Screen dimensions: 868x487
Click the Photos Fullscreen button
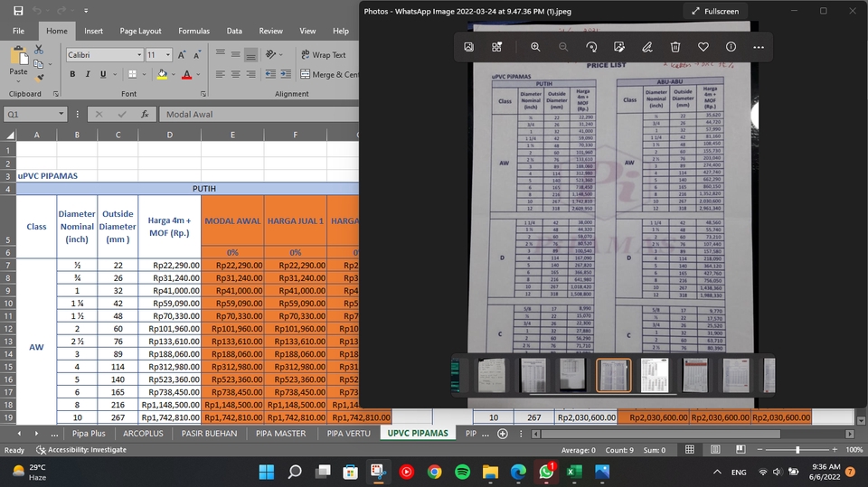[715, 11]
